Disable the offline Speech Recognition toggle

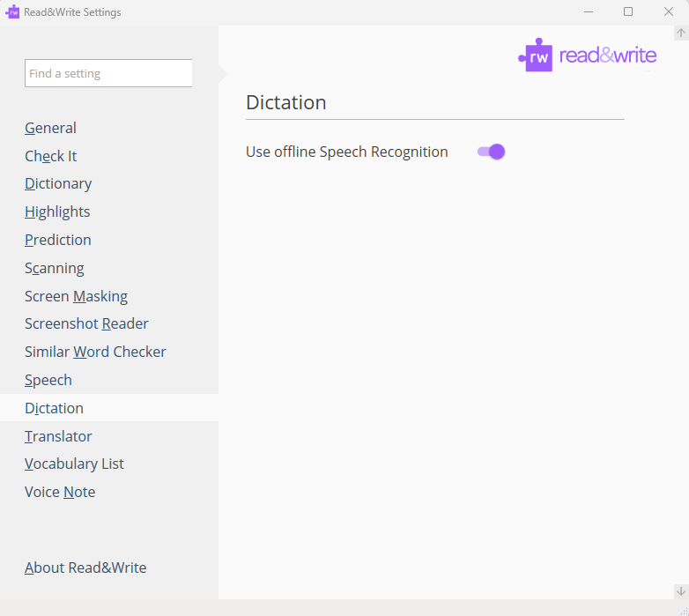(x=492, y=152)
